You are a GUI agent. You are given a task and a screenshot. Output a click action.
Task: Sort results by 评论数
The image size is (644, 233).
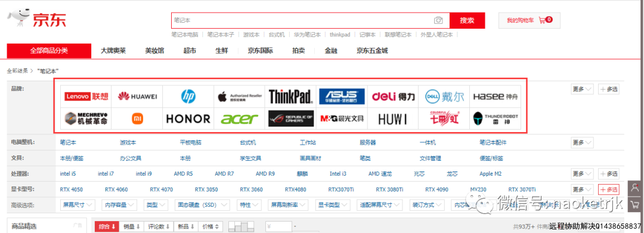[159, 226]
